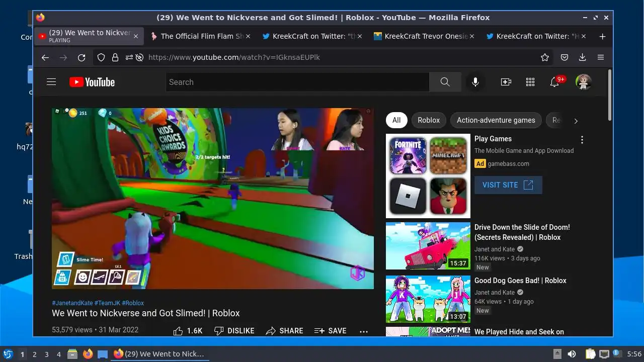Open Drive Down the Slide of Doom thumbnail
The width and height of the screenshot is (644, 362).
[x=428, y=246]
